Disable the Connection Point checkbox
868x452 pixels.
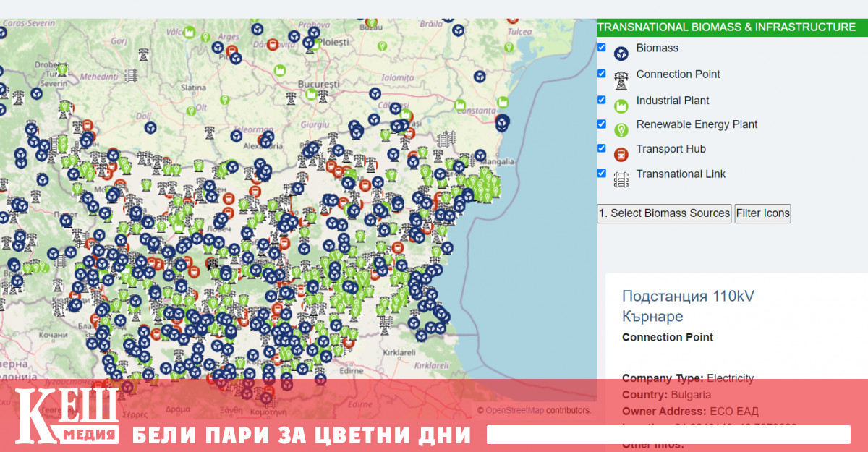click(601, 73)
